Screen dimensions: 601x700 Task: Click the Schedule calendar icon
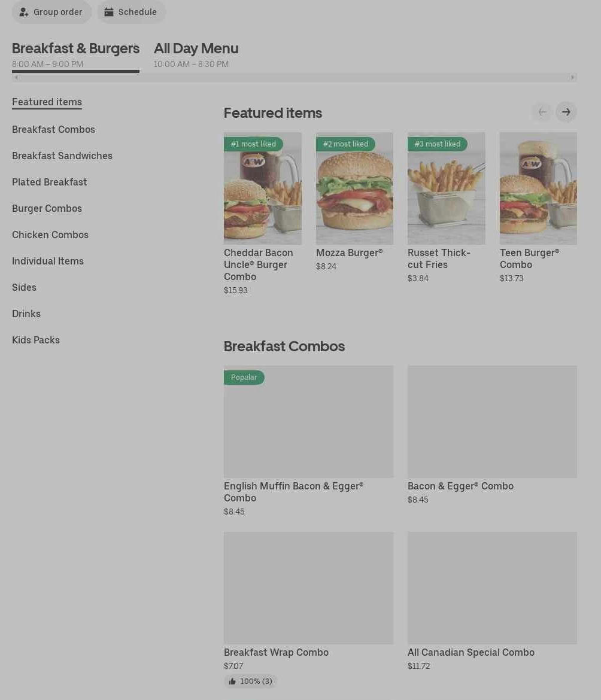pos(109,12)
